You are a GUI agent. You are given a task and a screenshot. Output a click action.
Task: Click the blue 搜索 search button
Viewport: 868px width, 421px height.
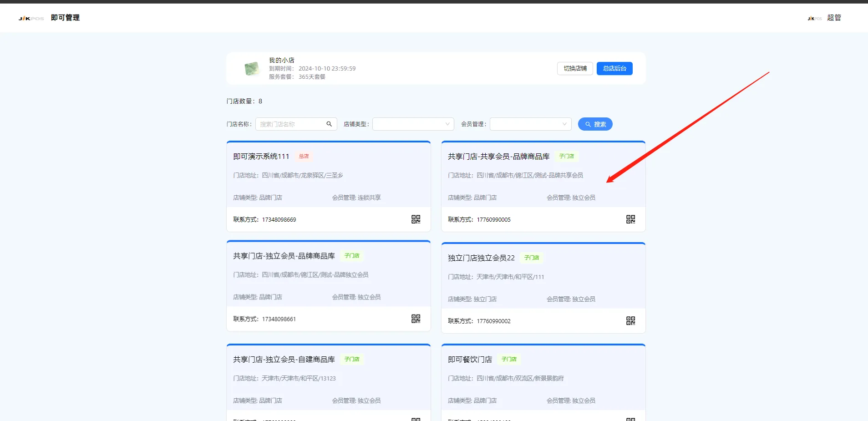coord(595,124)
